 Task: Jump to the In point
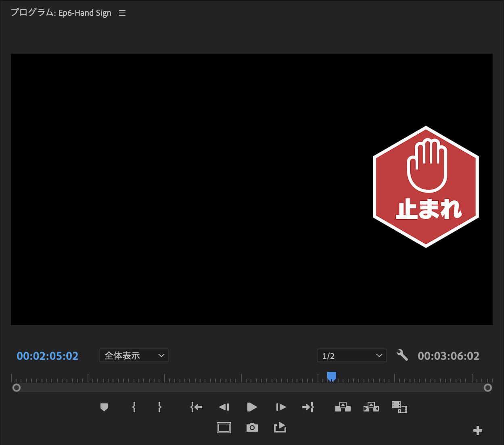(197, 407)
